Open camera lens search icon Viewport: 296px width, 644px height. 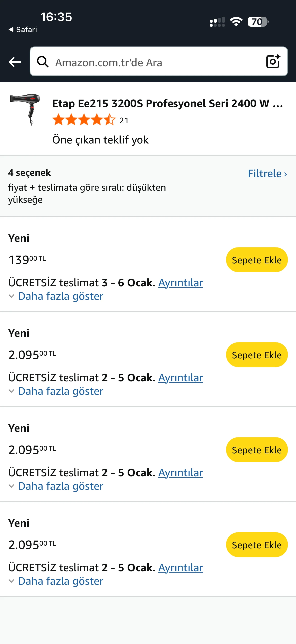pyautogui.click(x=273, y=61)
